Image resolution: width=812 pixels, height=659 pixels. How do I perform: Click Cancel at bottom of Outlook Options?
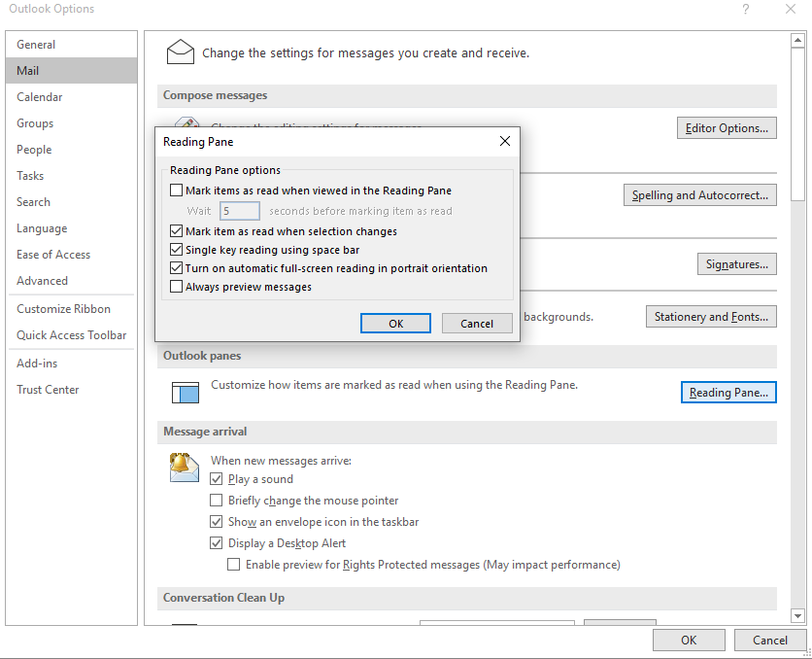(x=770, y=641)
